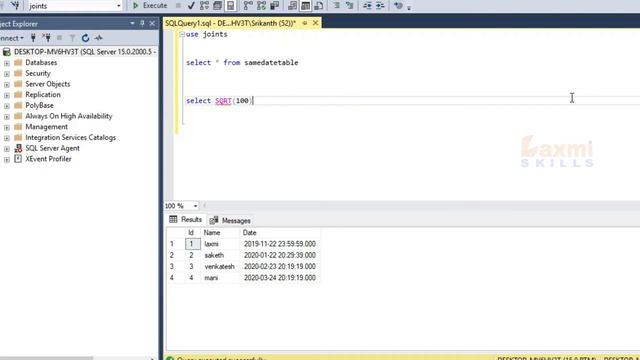Expand Always On High Availability folder

7,117
